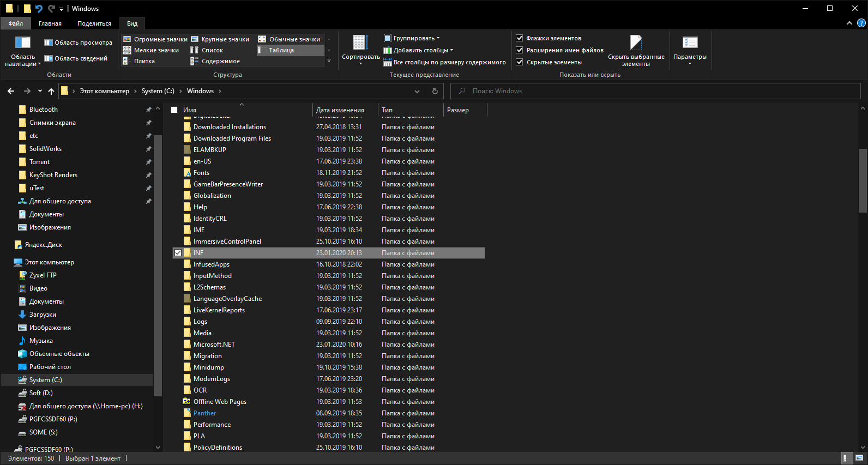Image resolution: width=868 pixels, height=465 pixels.
Task: Switch to details view icon in status bar
Action: [x=846, y=458]
